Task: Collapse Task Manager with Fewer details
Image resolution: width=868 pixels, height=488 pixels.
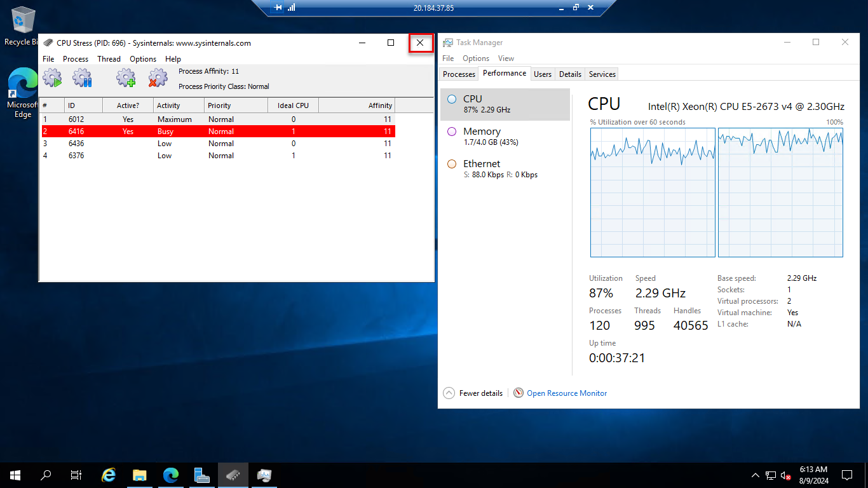Action: point(473,393)
